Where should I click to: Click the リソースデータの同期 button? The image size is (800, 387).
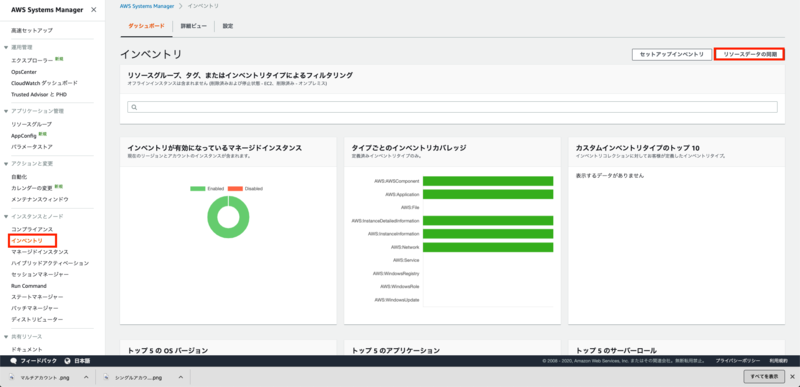[749, 55]
